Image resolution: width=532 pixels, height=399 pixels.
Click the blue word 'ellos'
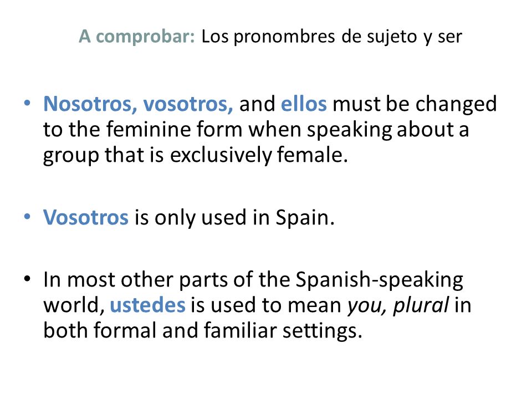(304, 104)
